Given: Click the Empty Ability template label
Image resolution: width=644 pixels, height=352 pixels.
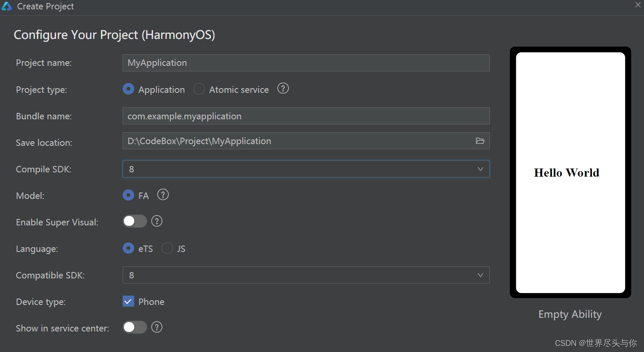Looking at the screenshot, I should pos(570,314).
